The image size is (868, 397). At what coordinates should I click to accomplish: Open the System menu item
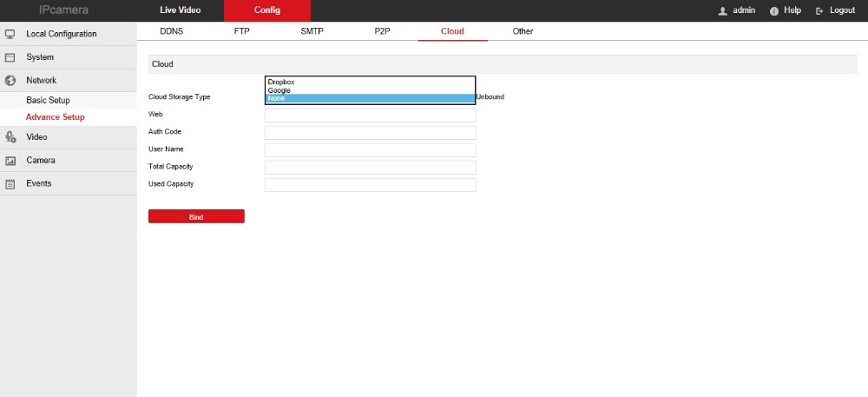pos(68,57)
